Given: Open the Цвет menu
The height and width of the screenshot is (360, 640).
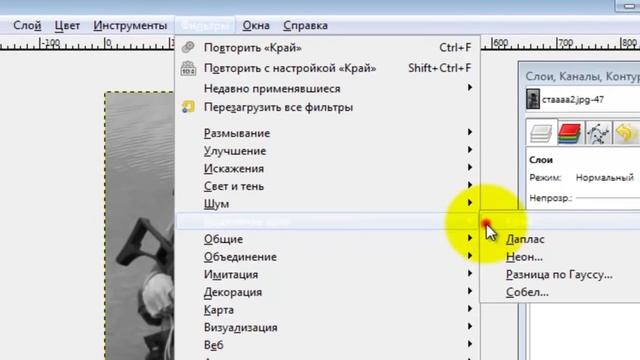Looking at the screenshot, I should (67, 25).
